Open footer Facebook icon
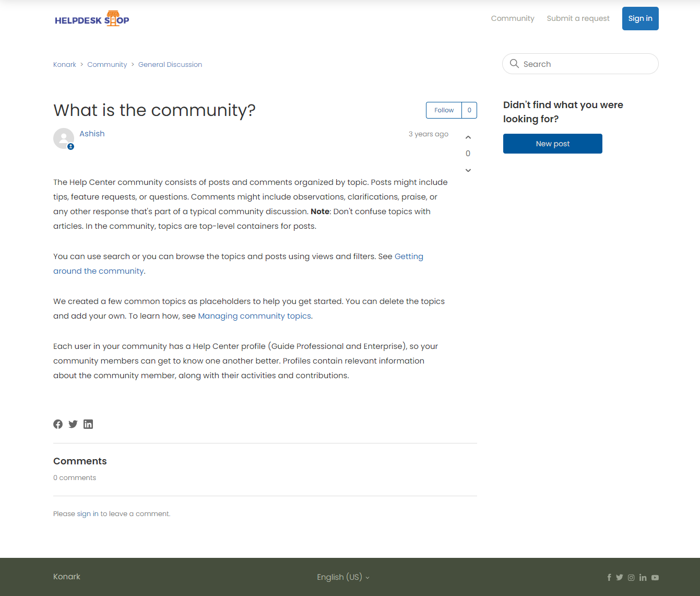This screenshot has height=596, width=700. (609, 577)
